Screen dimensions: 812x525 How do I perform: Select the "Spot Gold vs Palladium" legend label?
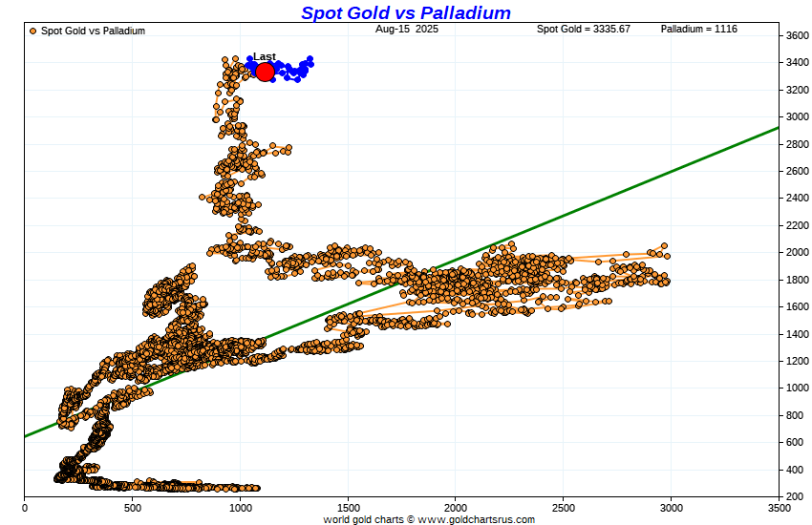93,31
